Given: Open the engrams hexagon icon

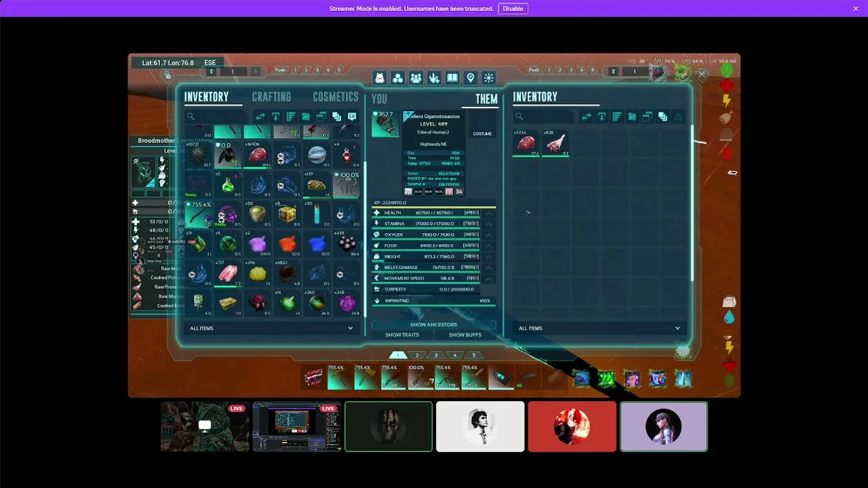Looking at the screenshot, I should pos(398,78).
